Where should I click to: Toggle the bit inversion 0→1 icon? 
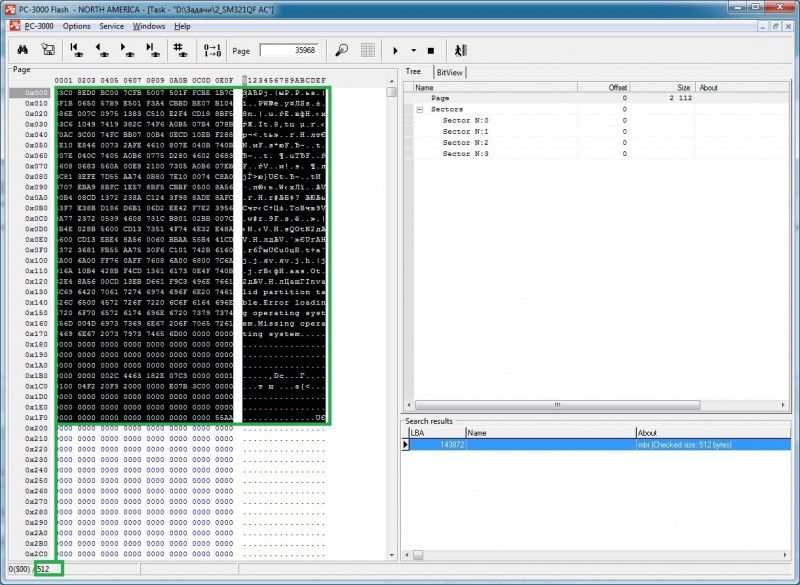(x=212, y=50)
